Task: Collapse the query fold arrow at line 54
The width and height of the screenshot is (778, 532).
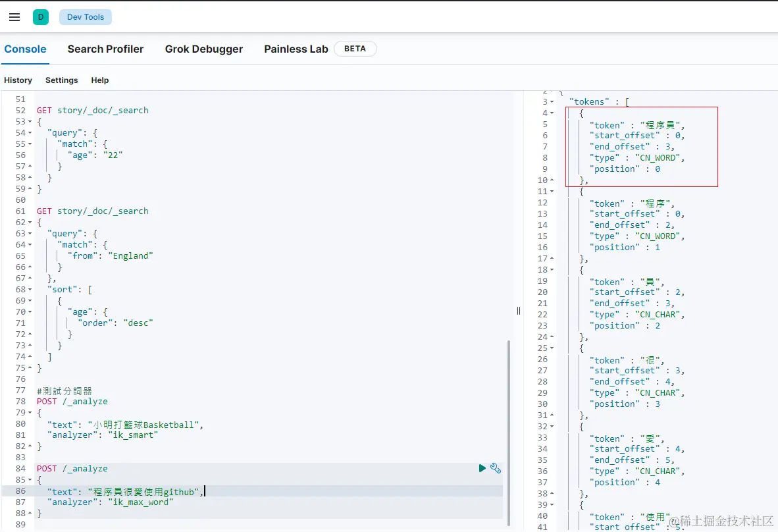Action: click(30, 133)
